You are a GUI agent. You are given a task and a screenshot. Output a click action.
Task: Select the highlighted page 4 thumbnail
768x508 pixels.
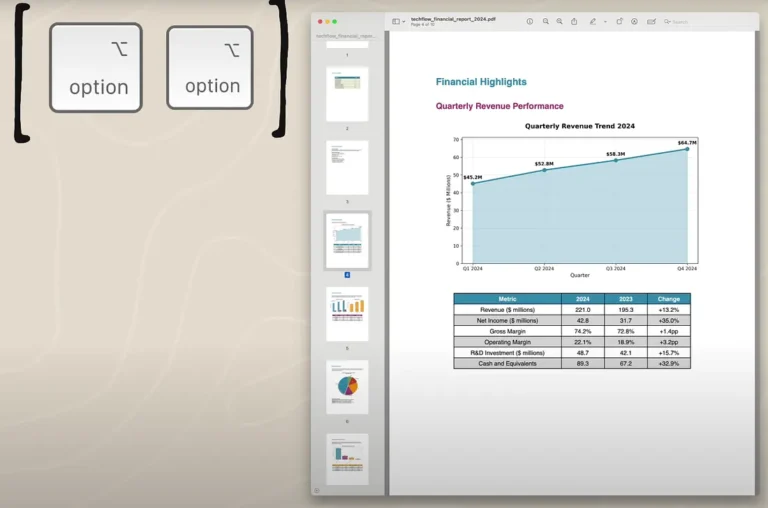coord(347,241)
